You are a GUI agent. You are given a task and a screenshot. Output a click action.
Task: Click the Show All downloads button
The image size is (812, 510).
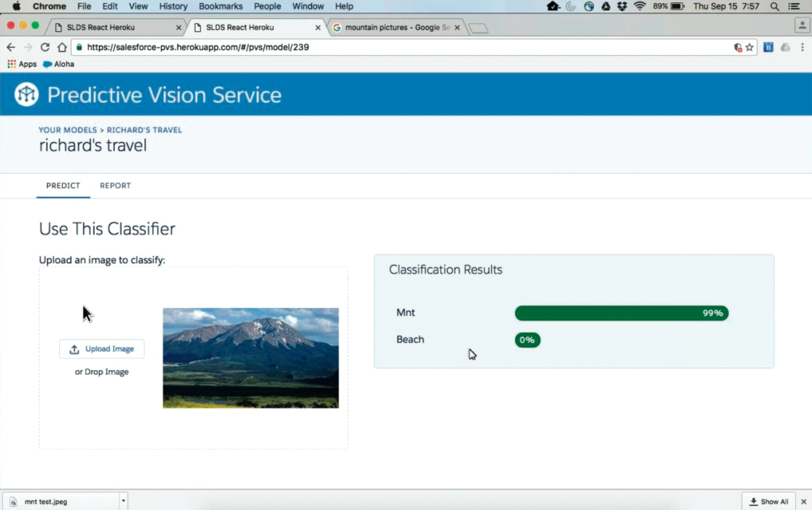pos(768,502)
